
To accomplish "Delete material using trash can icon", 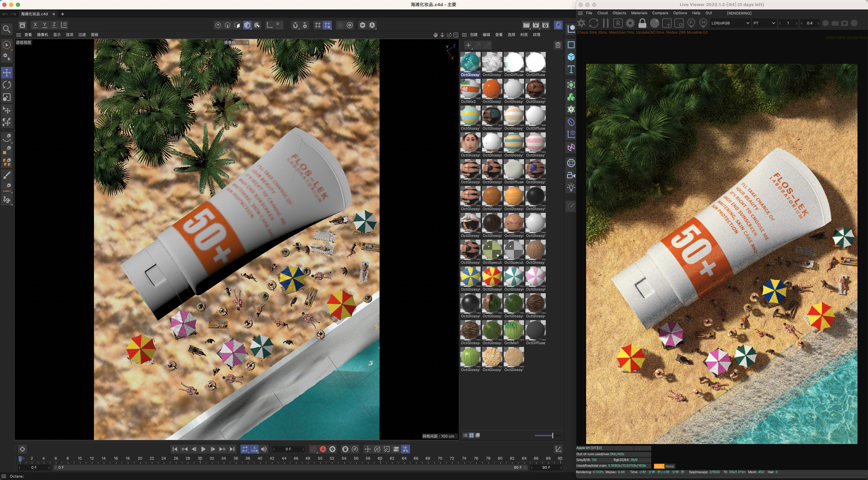I will (558, 45).
